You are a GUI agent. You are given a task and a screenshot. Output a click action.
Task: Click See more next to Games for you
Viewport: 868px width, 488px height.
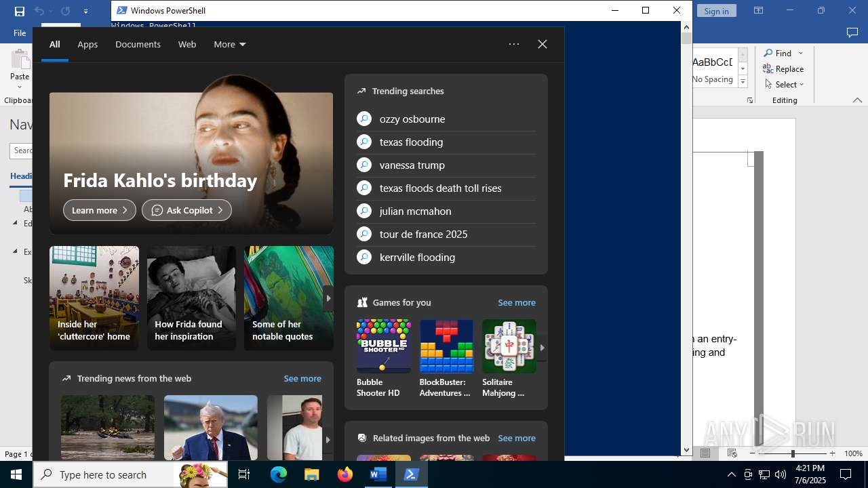[x=517, y=302]
